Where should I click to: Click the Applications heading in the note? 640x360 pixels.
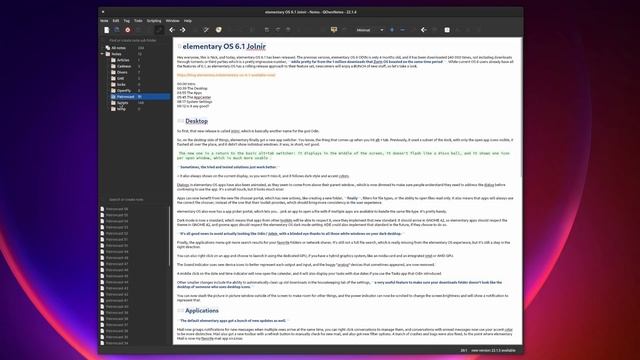[x=202, y=311]
